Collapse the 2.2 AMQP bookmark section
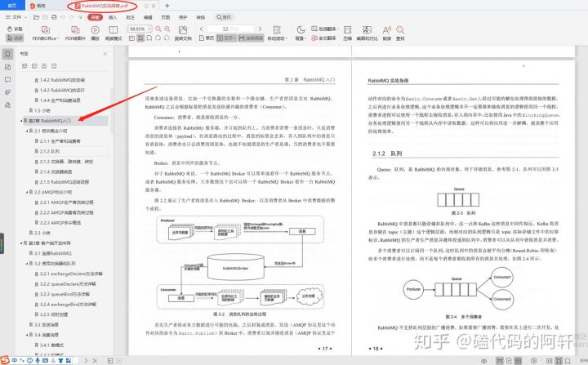The height and width of the screenshot is (365, 588). tap(27, 192)
